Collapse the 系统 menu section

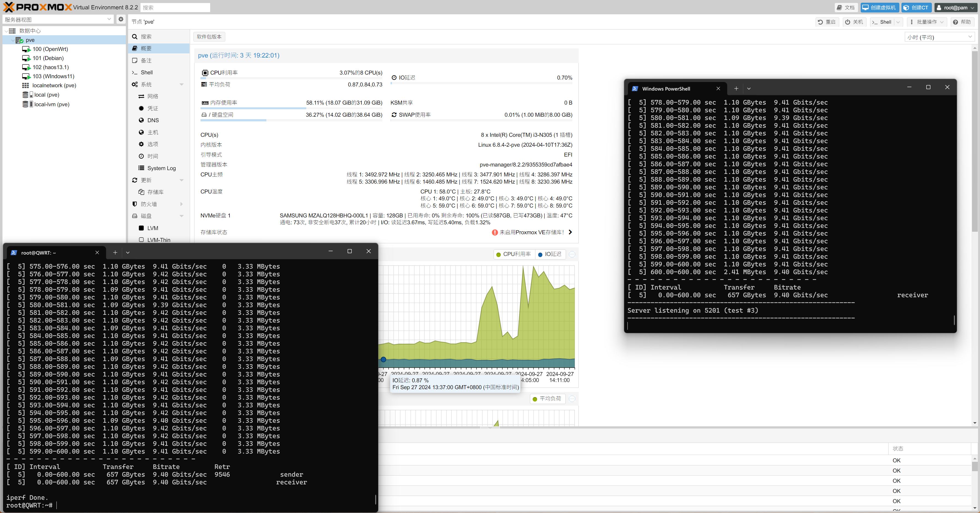[x=182, y=84]
